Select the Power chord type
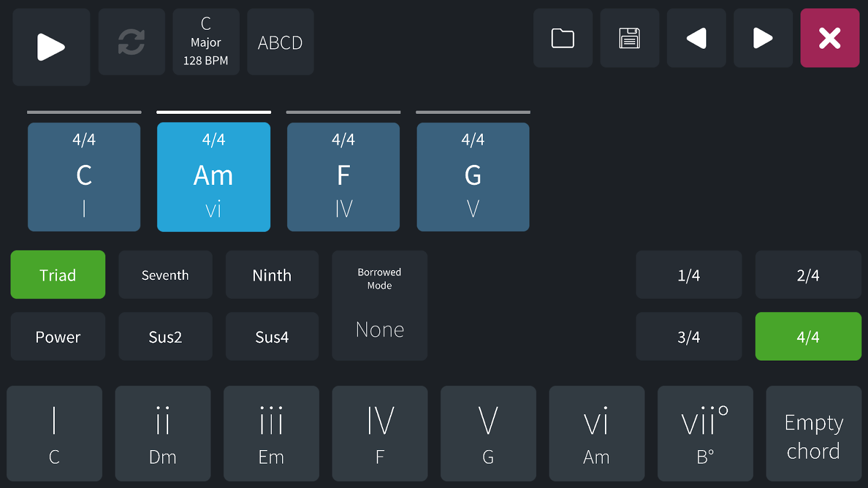This screenshot has width=868, height=488. [58, 337]
